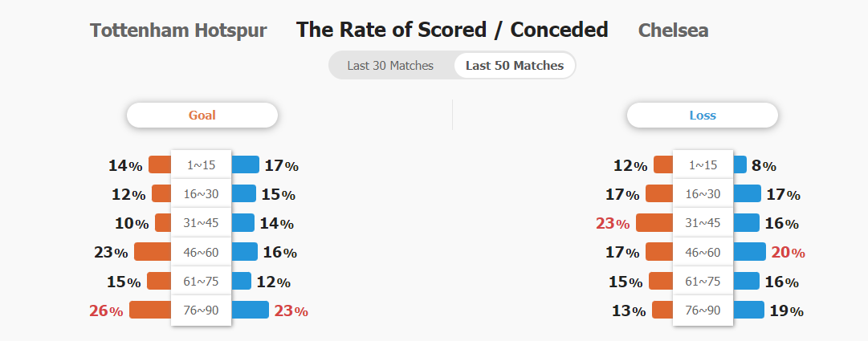Click the Goal 76~90 interval label

(201, 310)
